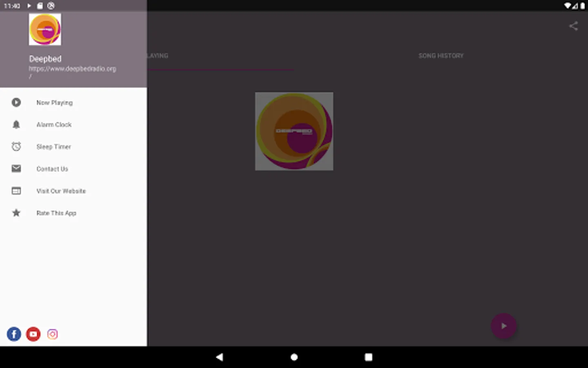Click the Deepbed station name text
This screenshot has height=368, width=588.
(x=45, y=59)
